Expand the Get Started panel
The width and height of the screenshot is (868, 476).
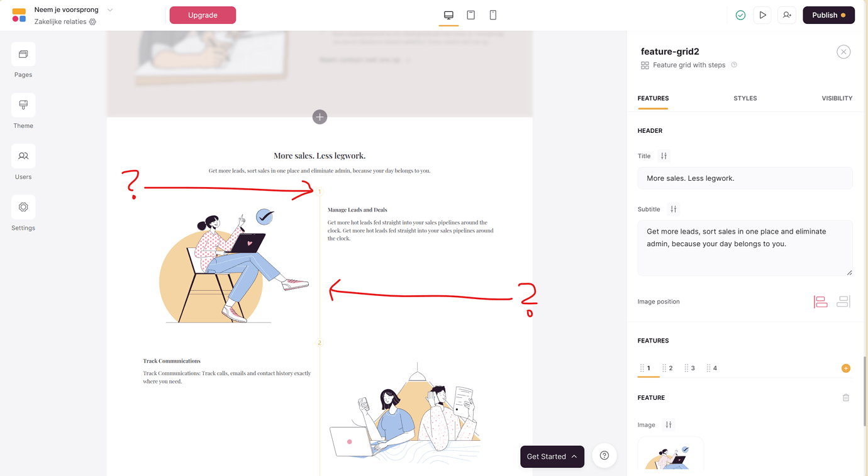[x=552, y=456]
